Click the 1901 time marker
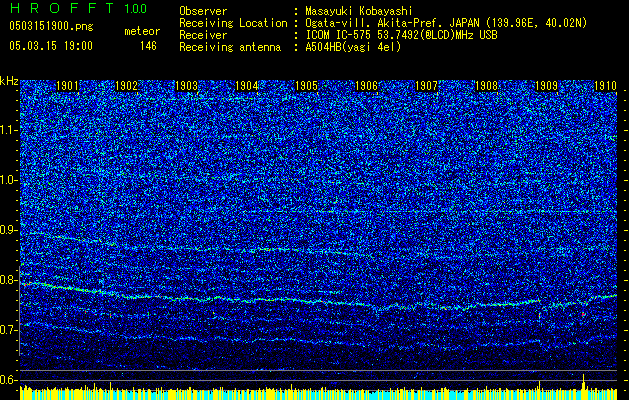The image size is (629, 400). click(68, 87)
